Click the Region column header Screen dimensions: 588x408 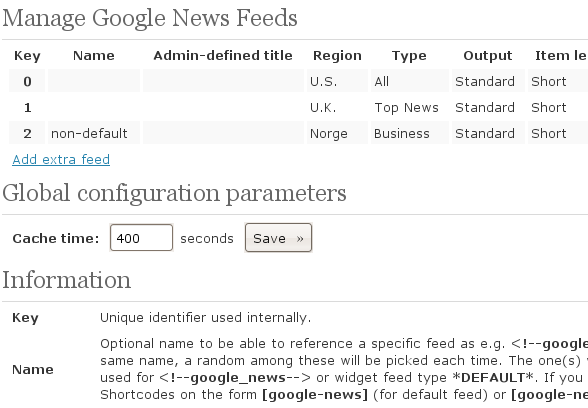[x=337, y=56]
